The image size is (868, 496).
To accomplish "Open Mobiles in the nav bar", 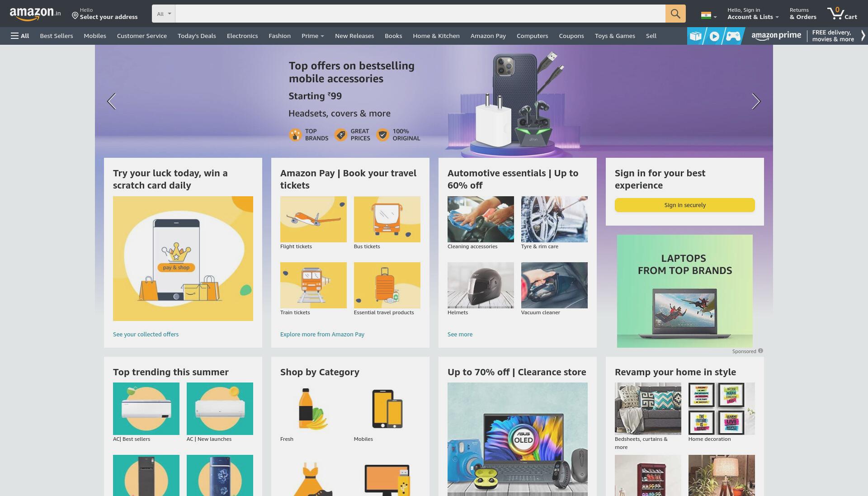I will [x=95, y=36].
